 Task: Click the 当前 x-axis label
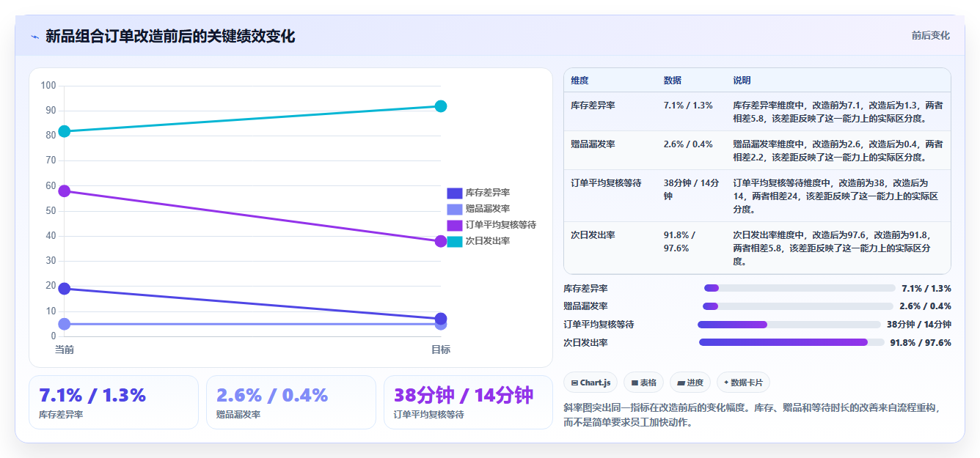click(65, 350)
